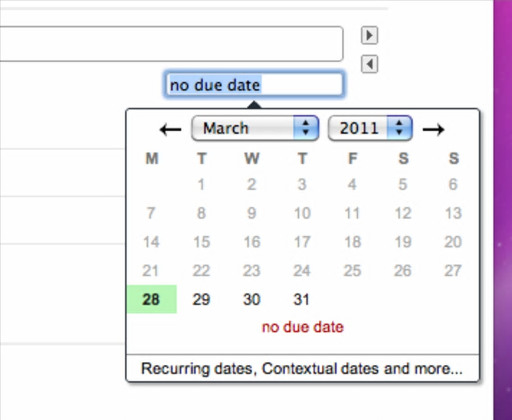Click the red "no due date" link
Viewport: 512px width, 420px height.
(x=303, y=327)
